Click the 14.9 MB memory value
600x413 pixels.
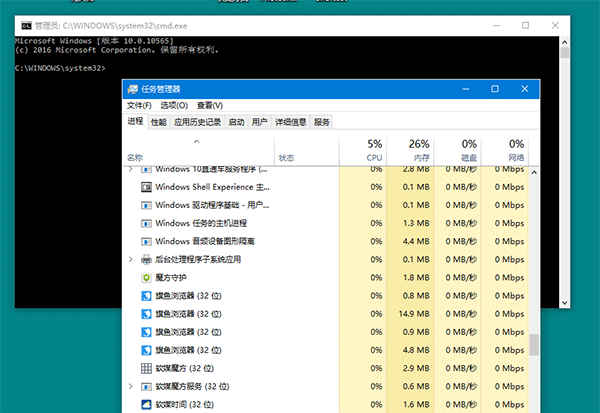[x=414, y=314]
